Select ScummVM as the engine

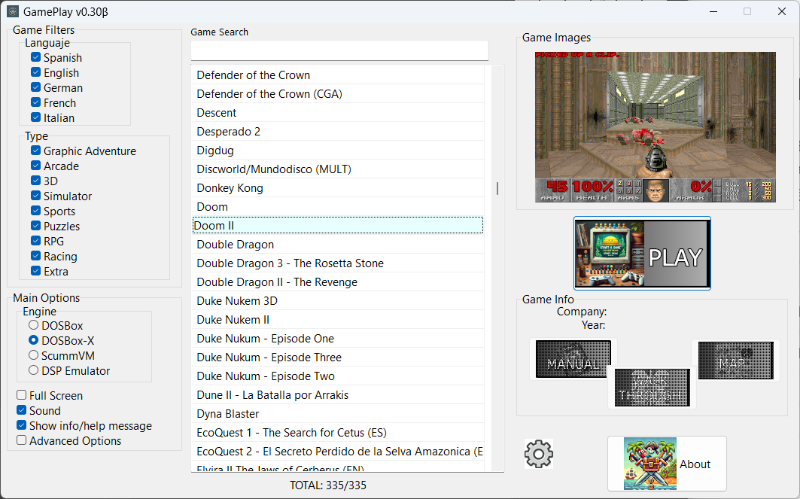point(34,355)
